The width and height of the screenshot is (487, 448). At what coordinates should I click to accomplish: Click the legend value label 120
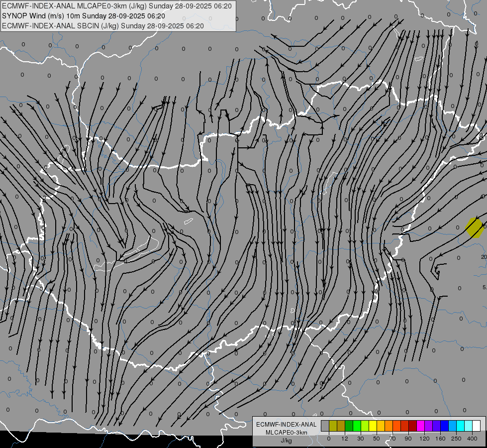pyautogui.click(x=425, y=439)
